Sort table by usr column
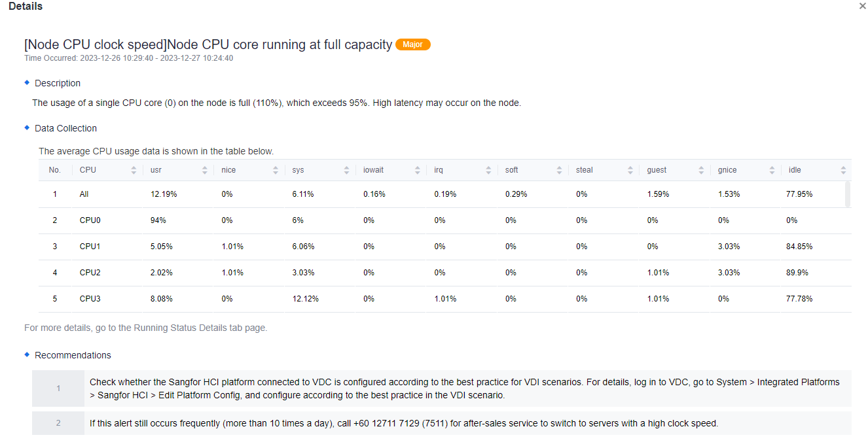Viewport: 868px width, 448px height. point(204,170)
